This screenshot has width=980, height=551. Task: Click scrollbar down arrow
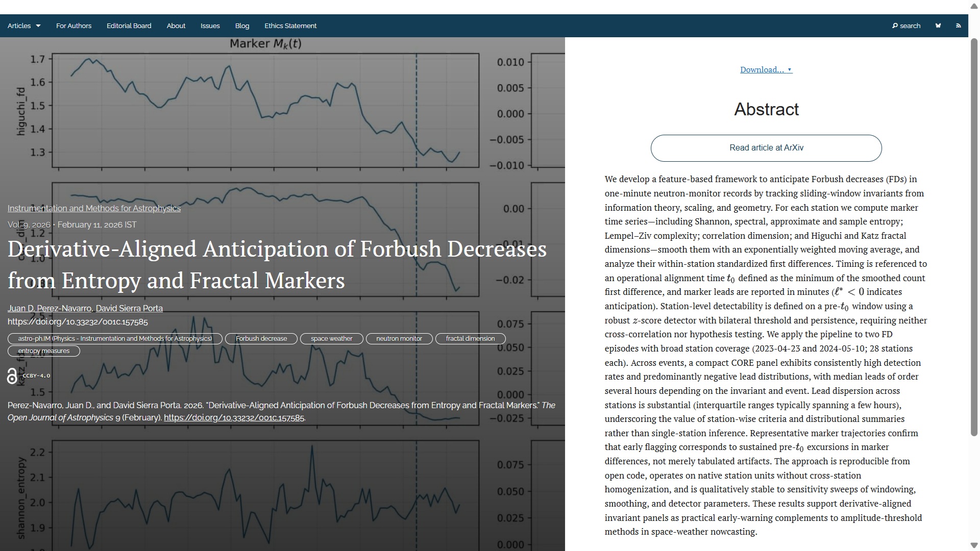click(x=974, y=545)
